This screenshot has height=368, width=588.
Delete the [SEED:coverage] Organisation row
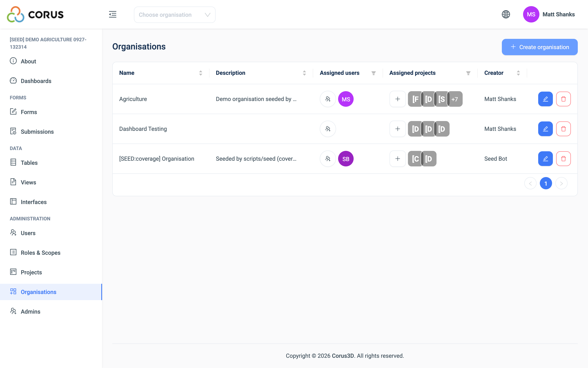[x=563, y=159]
